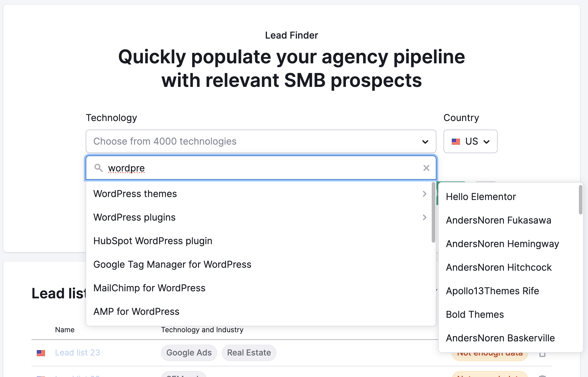
Task: Clear the search field using the X icon
Action: (x=426, y=168)
